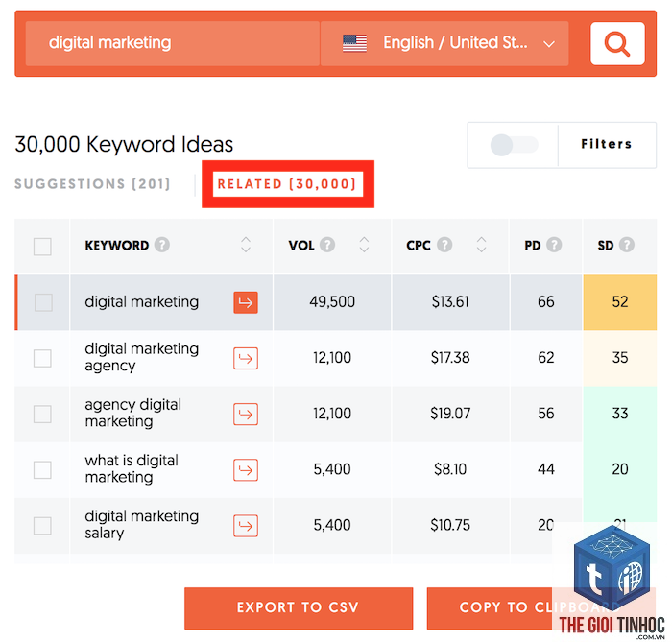Viewport: 672px width, 642px height.
Task: Tick checkbox for what is digital marketing
Action: pos(42,470)
